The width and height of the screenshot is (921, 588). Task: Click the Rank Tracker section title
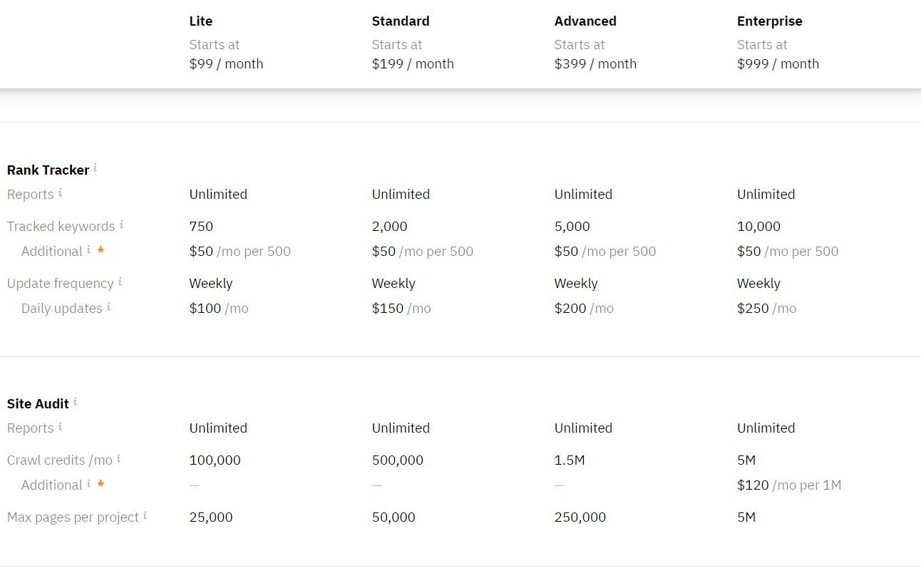pos(48,170)
